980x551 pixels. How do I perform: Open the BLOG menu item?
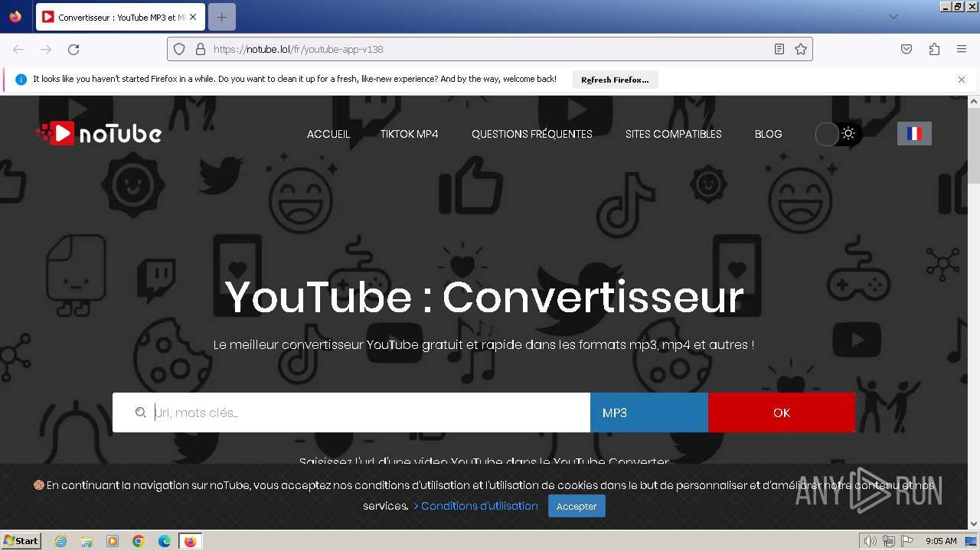pos(768,134)
